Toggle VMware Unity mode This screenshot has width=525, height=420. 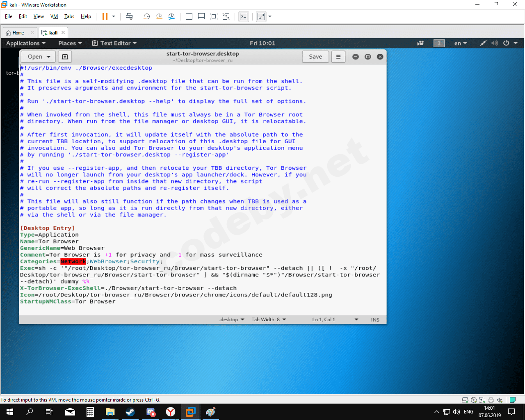226,16
